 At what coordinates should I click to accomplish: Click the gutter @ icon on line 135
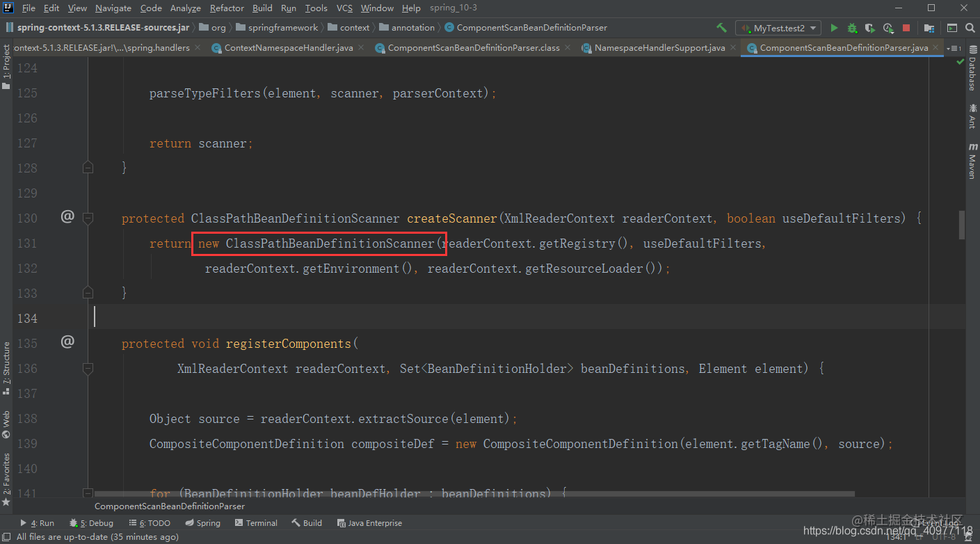67,342
